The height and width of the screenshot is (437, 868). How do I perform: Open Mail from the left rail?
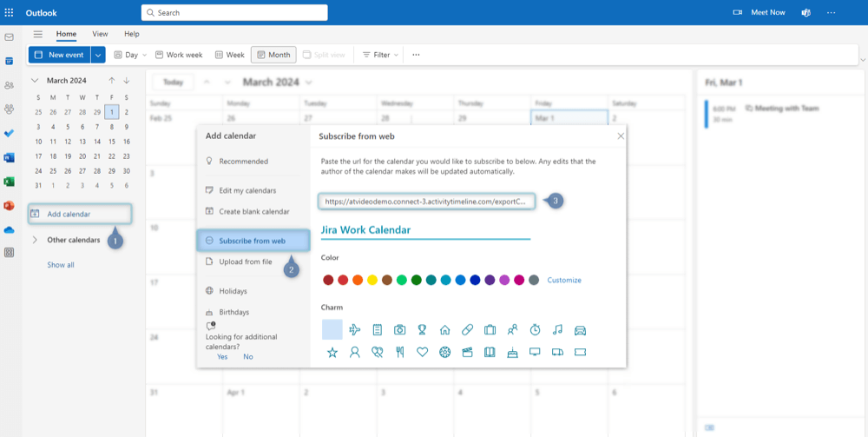(x=9, y=37)
